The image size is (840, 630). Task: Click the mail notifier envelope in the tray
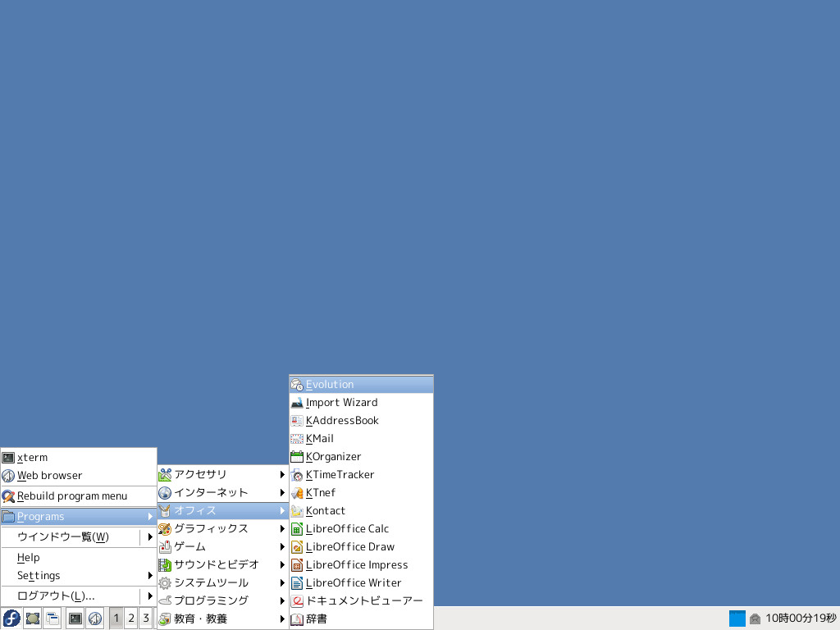click(x=755, y=619)
